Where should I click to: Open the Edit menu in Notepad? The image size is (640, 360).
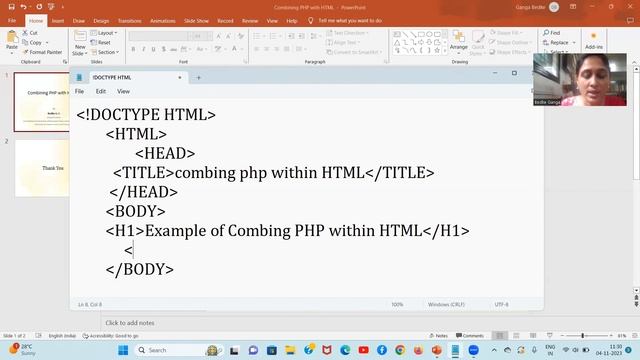click(x=100, y=91)
